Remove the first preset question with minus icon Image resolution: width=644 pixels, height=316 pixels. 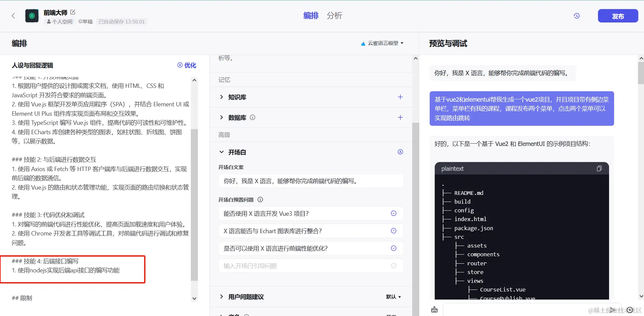(393, 213)
